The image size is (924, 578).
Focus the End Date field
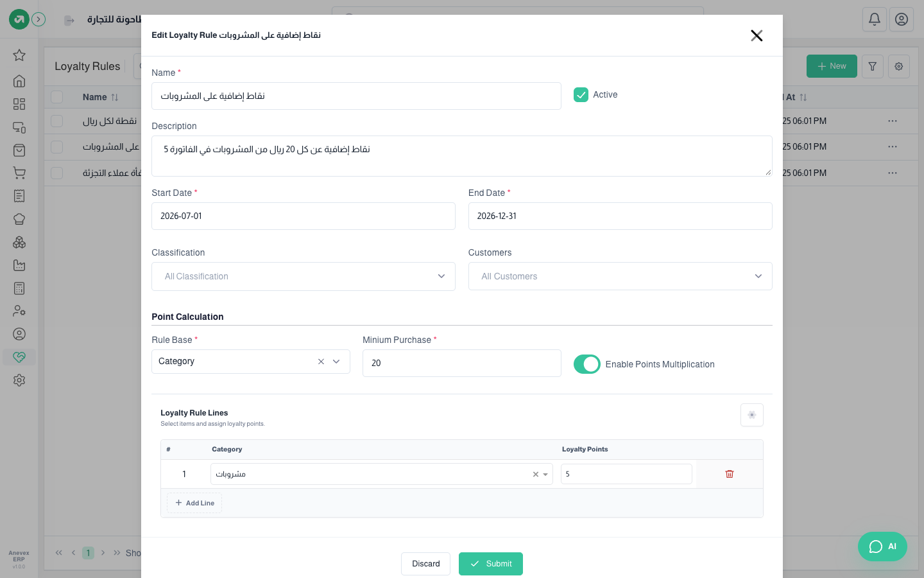[620, 216]
